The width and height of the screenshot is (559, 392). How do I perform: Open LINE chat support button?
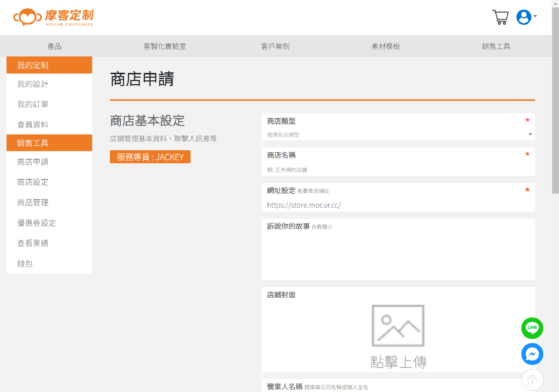click(532, 328)
